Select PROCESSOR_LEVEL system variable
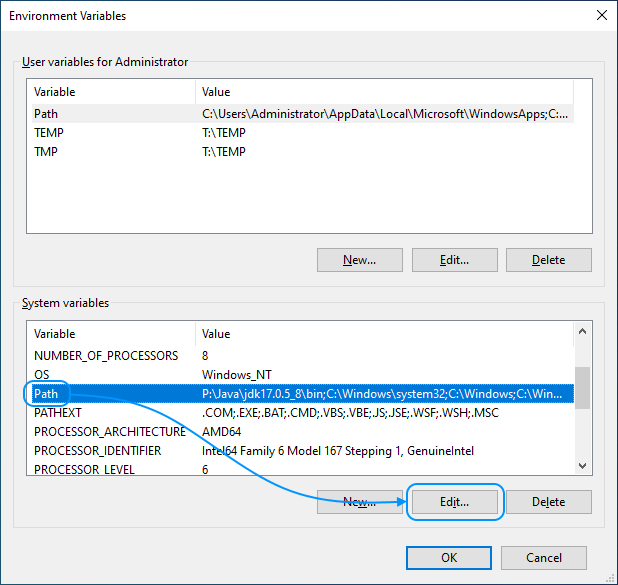 tap(303, 468)
